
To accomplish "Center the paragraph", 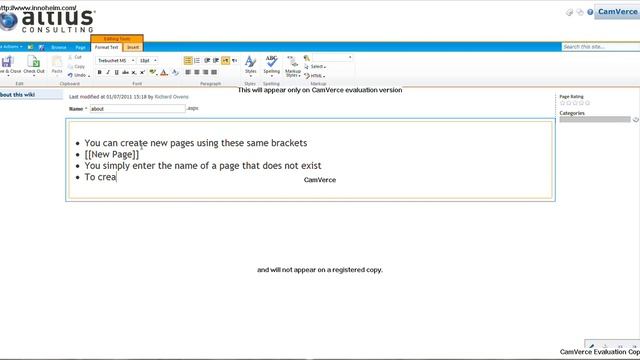I will pos(197,72).
